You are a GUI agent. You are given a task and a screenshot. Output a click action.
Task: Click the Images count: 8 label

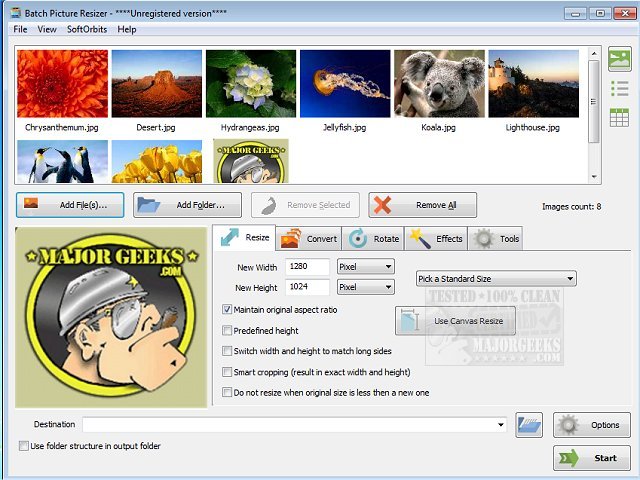(571, 207)
